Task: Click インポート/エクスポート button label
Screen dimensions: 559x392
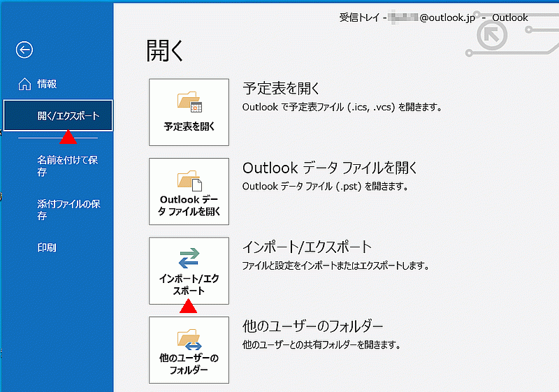Action: [x=189, y=284]
